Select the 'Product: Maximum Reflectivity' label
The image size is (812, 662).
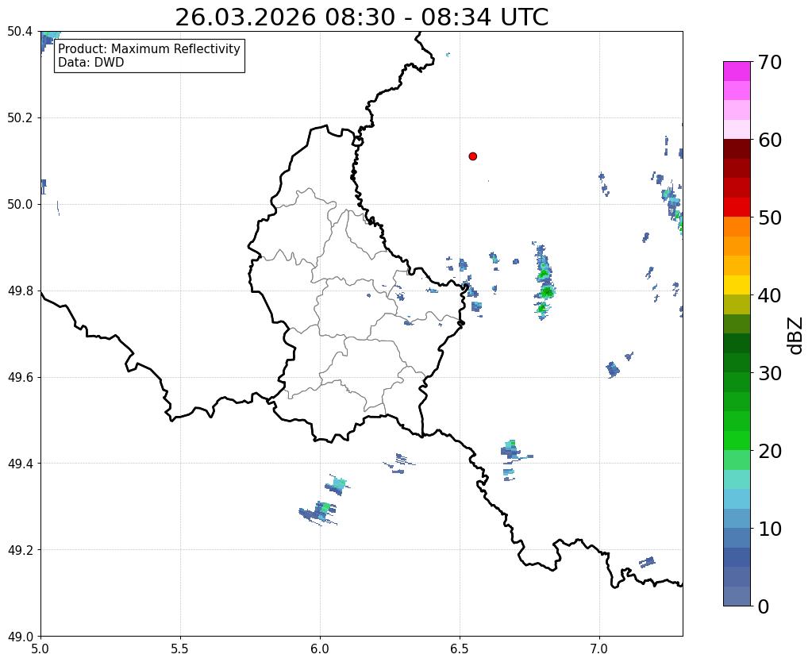pos(149,48)
